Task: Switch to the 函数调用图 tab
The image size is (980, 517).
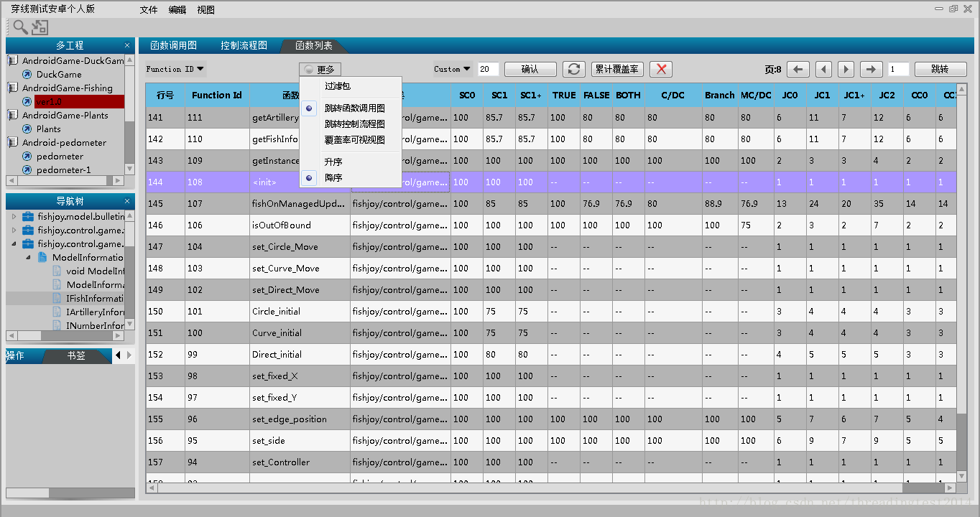Action: click(173, 45)
